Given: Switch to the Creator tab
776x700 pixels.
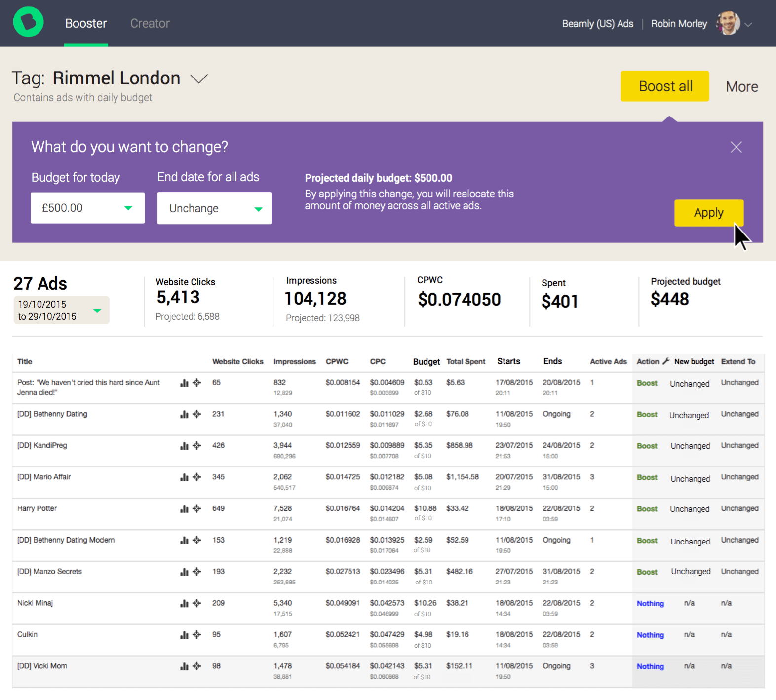Looking at the screenshot, I should pyautogui.click(x=150, y=23).
